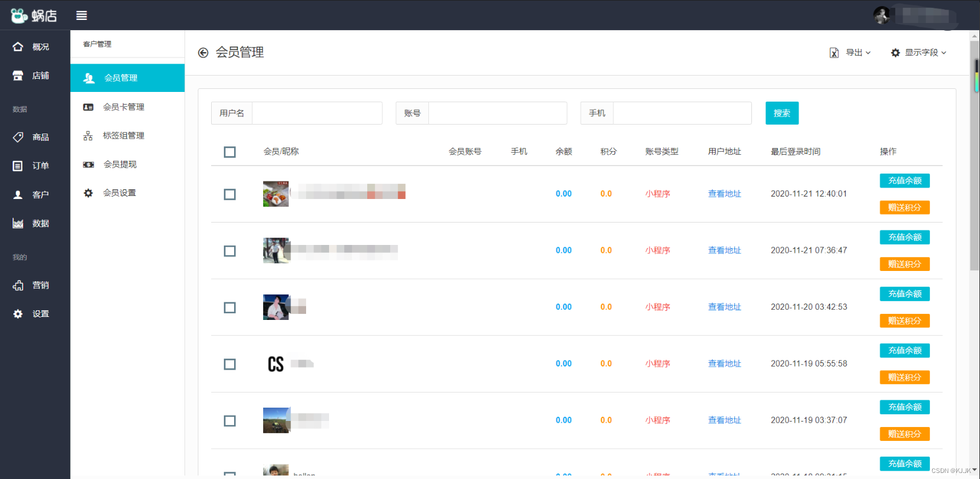Click 查看地址 link in the first member row
Image resolution: width=980 pixels, height=479 pixels.
pyautogui.click(x=725, y=194)
